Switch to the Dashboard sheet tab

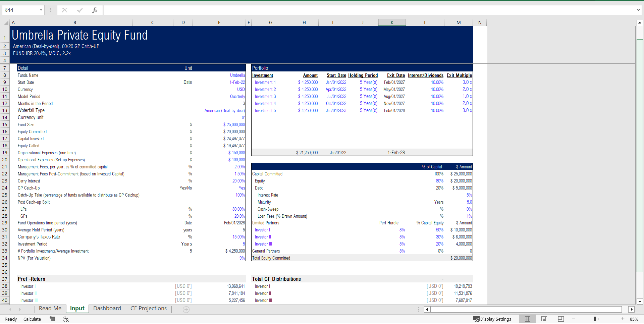click(107, 308)
